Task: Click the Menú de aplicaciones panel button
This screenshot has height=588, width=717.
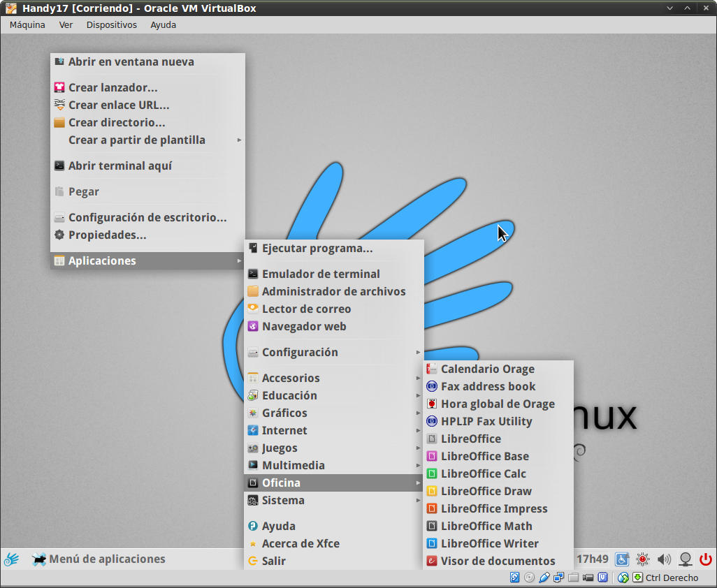Action: point(99,559)
